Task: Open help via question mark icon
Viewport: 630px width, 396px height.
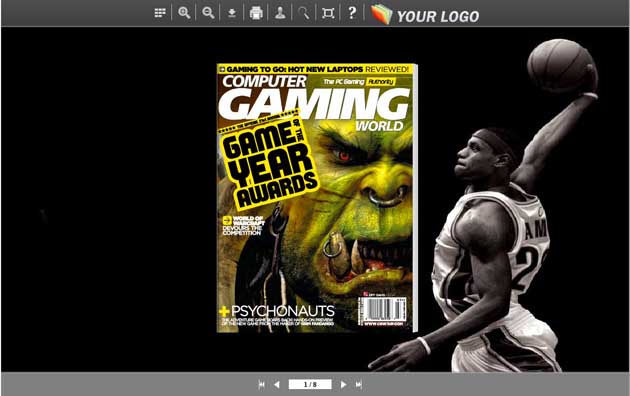Action: point(352,13)
